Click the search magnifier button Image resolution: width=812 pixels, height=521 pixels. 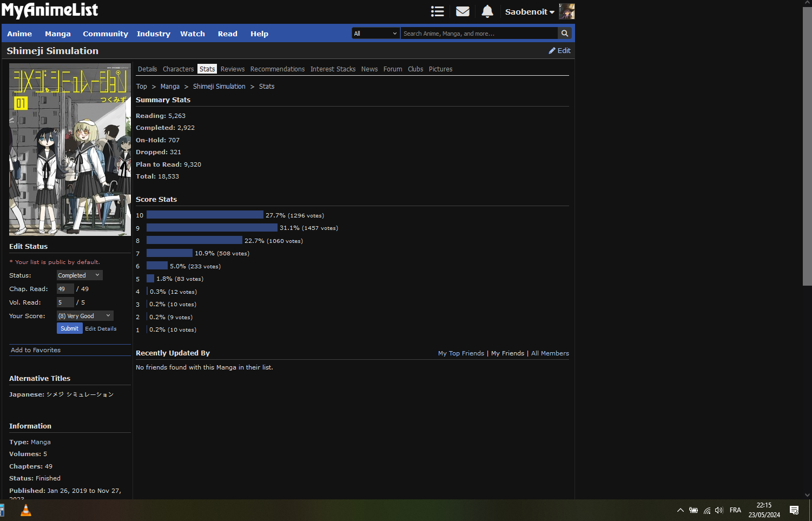tap(565, 34)
